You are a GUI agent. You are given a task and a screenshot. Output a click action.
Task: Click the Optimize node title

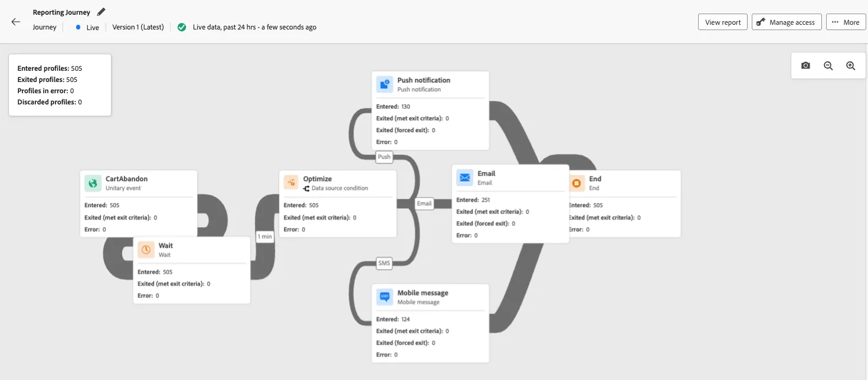(317, 179)
